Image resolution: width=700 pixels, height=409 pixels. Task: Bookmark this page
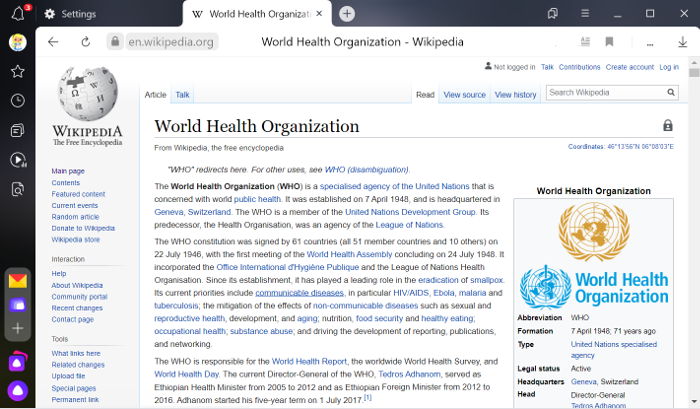point(609,42)
